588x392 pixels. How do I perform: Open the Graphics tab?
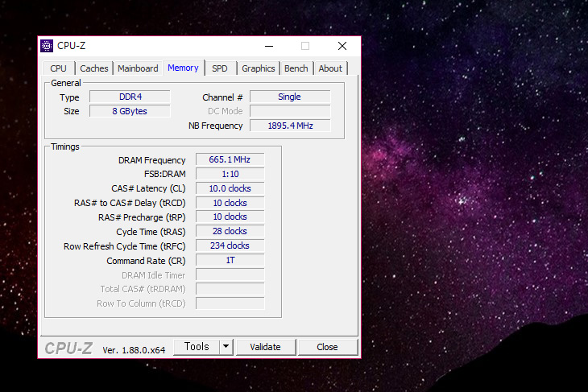pos(258,68)
